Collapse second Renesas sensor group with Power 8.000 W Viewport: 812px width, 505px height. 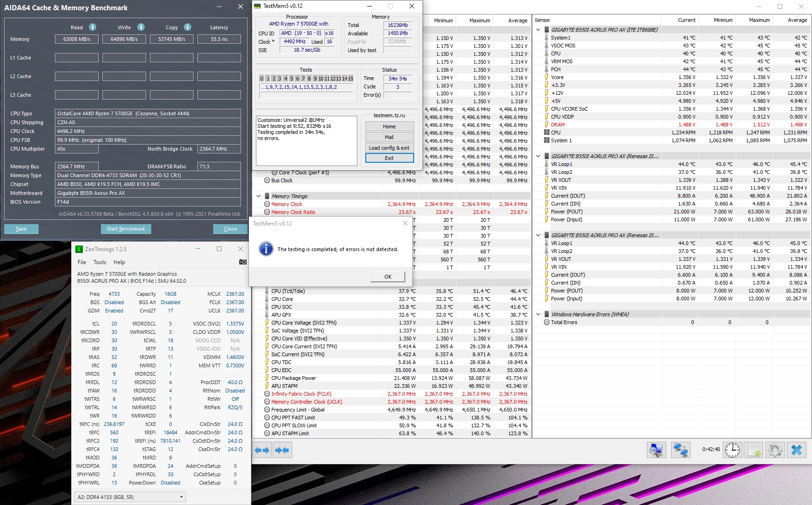tap(538, 235)
